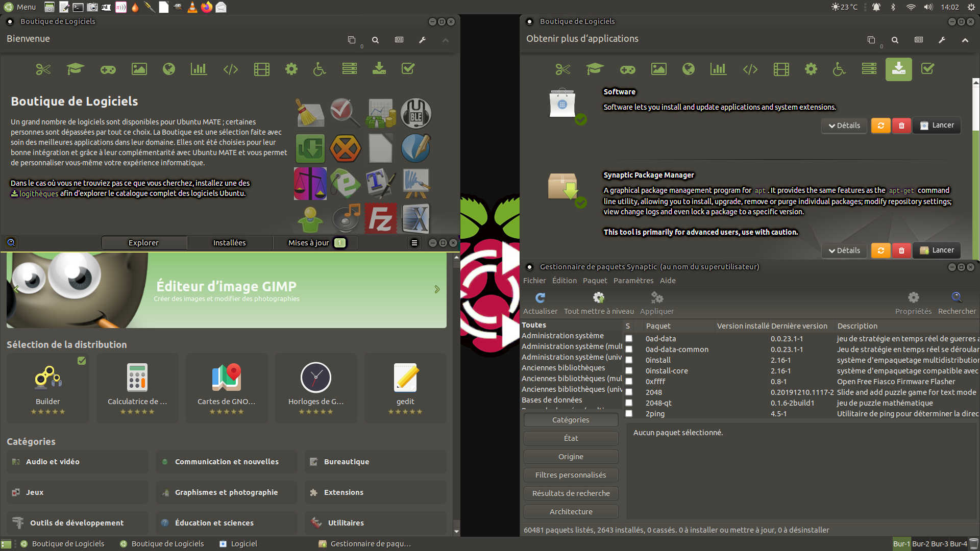Click the Logiciel window vertical scrollbar
This screenshot has width=980, height=551.
coord(456,393)
